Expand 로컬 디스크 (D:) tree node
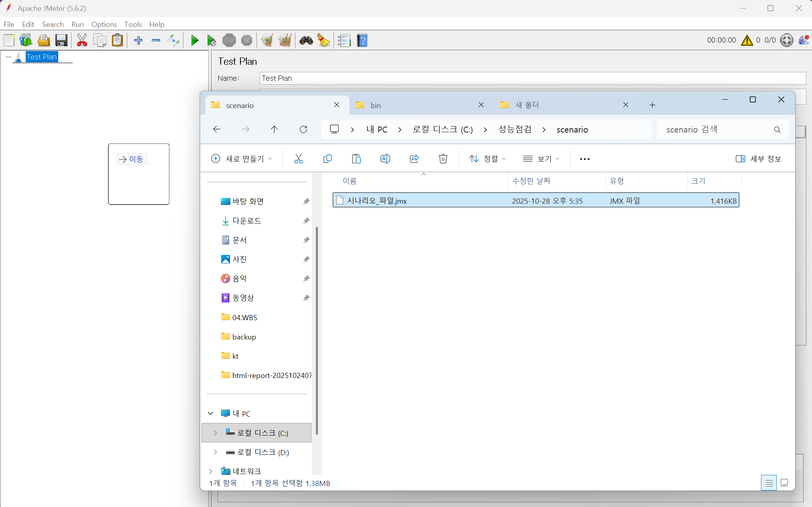Image resolution: width=812 pixels, height=507 pixels. [216, 452]
